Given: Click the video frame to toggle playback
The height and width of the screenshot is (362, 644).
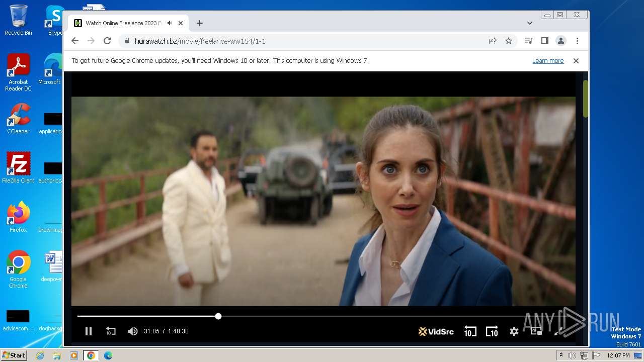Looking at the screenshot, I should pyautogui.click(x=323, y=201).
